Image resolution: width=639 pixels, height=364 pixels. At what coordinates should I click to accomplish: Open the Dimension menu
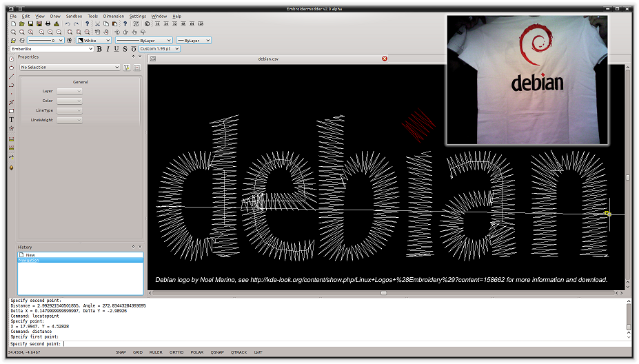pos(113,17)
